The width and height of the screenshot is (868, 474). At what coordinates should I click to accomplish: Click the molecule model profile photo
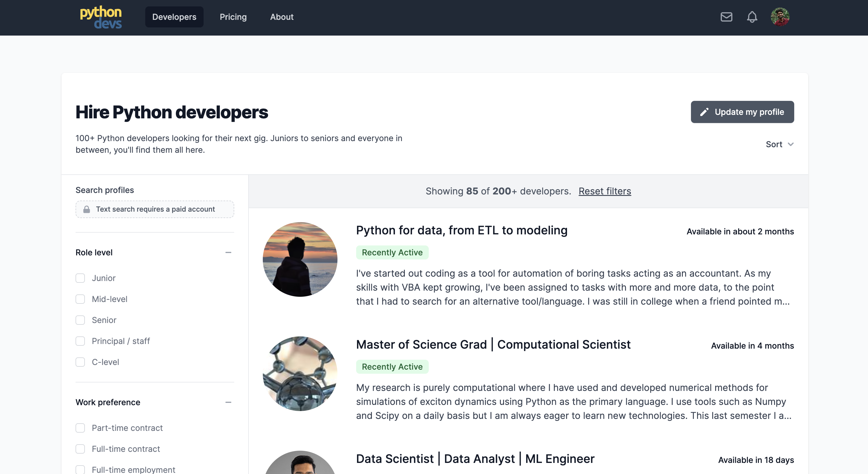[x=300, y=374]
